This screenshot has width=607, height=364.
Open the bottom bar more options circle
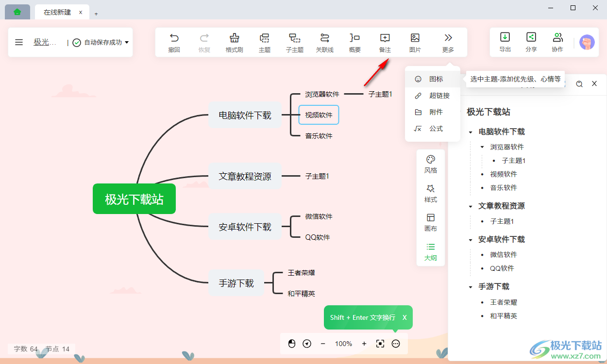point(396,344)
